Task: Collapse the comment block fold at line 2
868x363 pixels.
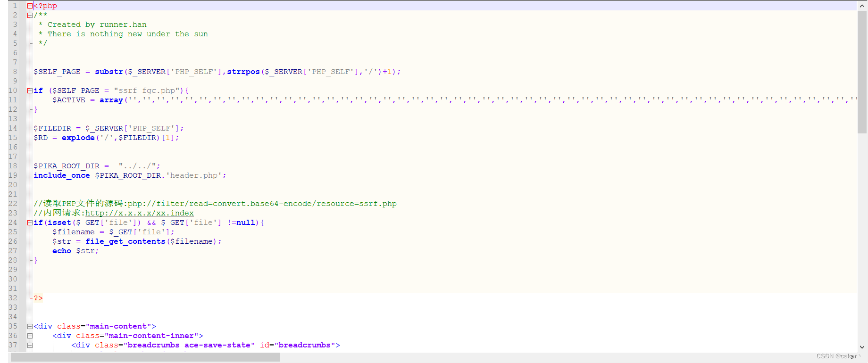Action: [x=30, y=15]
